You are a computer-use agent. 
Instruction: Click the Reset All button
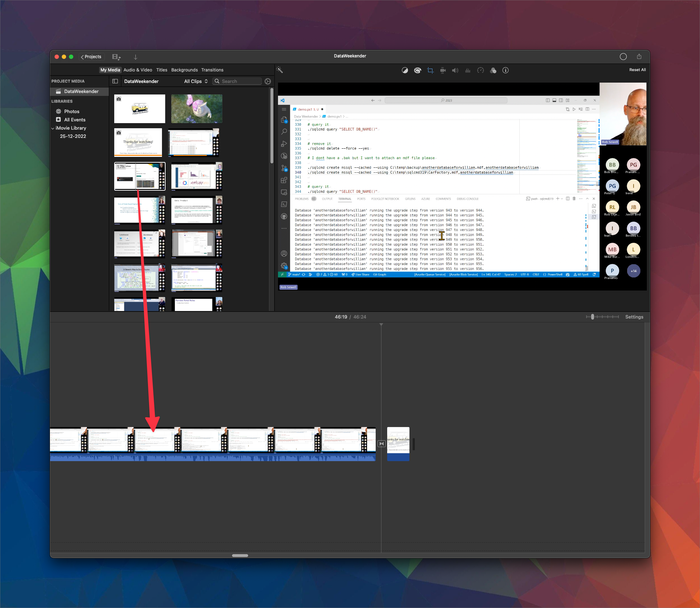[637, 70]
